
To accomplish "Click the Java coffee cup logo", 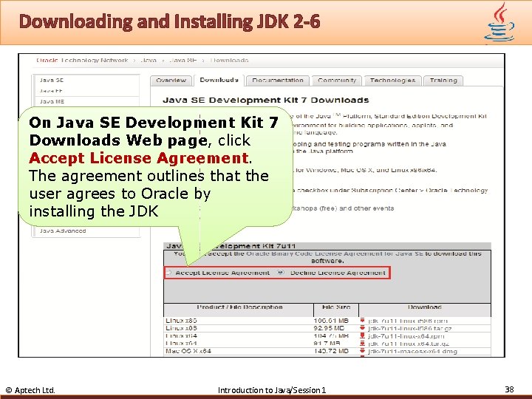I will 499,22.
